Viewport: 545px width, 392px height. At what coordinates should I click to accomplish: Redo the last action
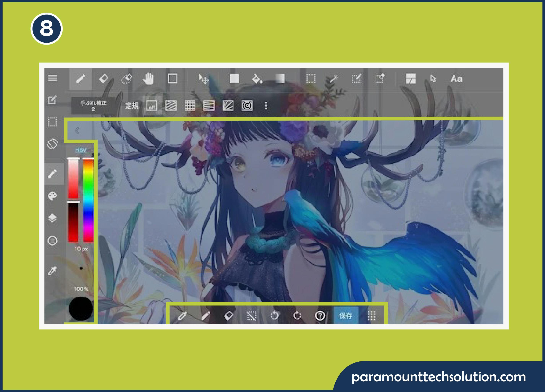point(297,315)
